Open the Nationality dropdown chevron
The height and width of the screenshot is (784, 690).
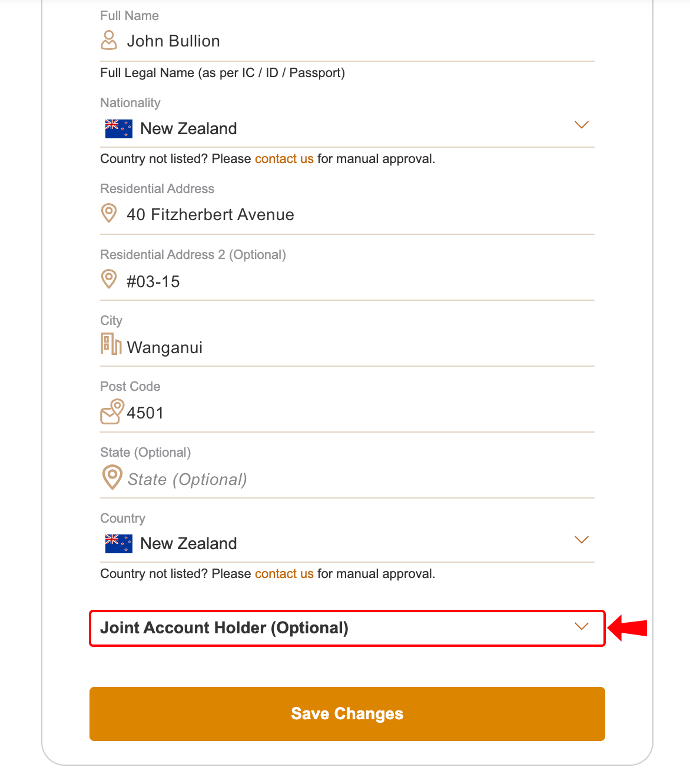click(581, 125)
